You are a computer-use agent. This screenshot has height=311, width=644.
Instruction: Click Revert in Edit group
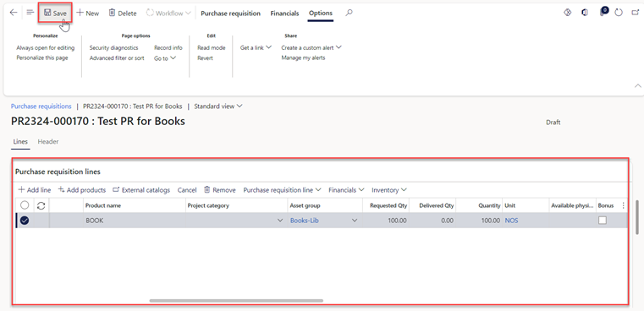pos(205,57)
